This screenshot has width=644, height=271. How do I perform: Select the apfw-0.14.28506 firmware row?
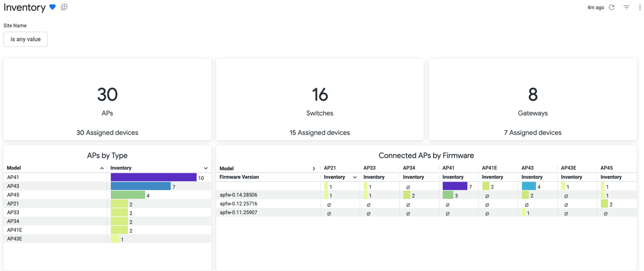tap(239, 195)
